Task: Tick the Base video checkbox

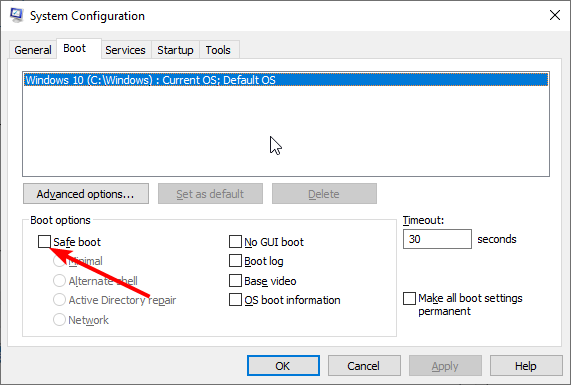Action: tap(235, 281)
